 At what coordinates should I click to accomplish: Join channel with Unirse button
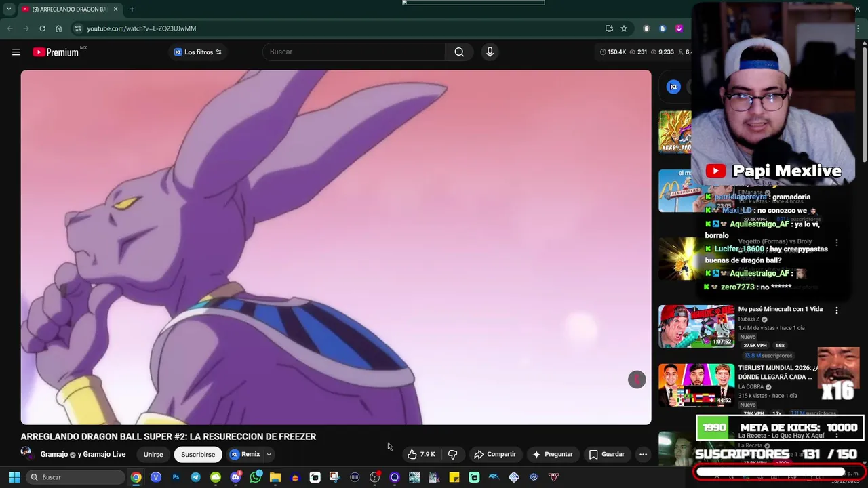point(153,455)
